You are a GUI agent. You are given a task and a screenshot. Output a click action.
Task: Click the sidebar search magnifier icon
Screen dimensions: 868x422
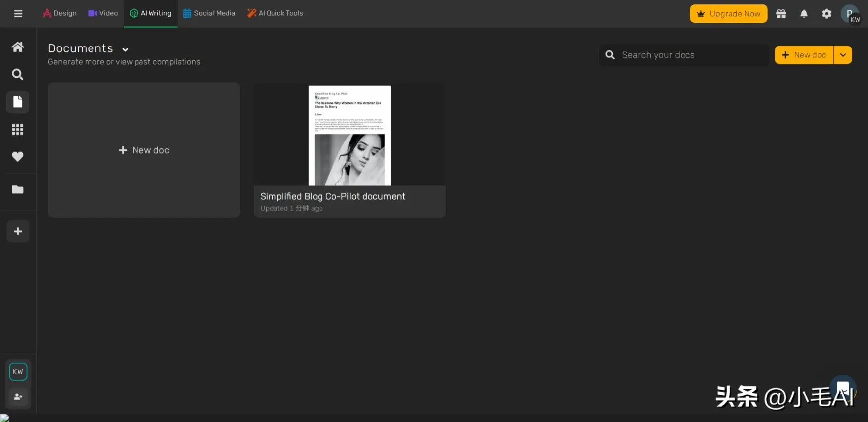tap(18, 74)
